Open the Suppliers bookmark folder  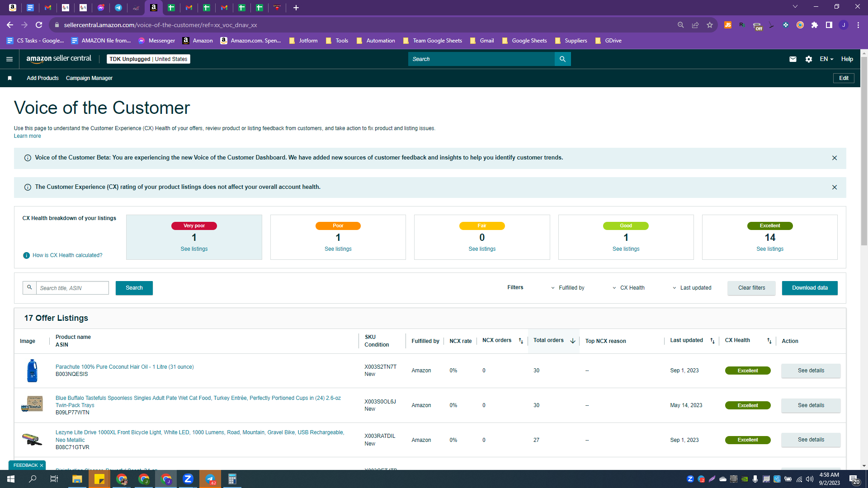(x=571, y=41)
